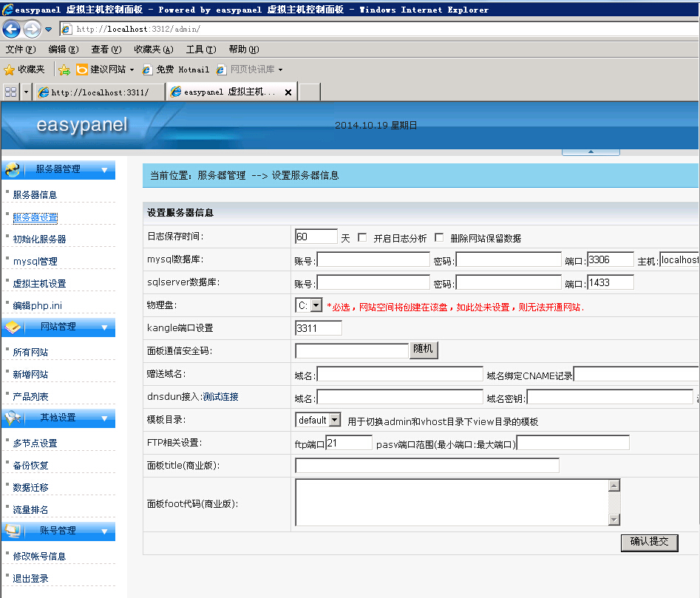
Task: Enable the 删除网站保留数据 checkbox
Action: (x=439, y=237)
